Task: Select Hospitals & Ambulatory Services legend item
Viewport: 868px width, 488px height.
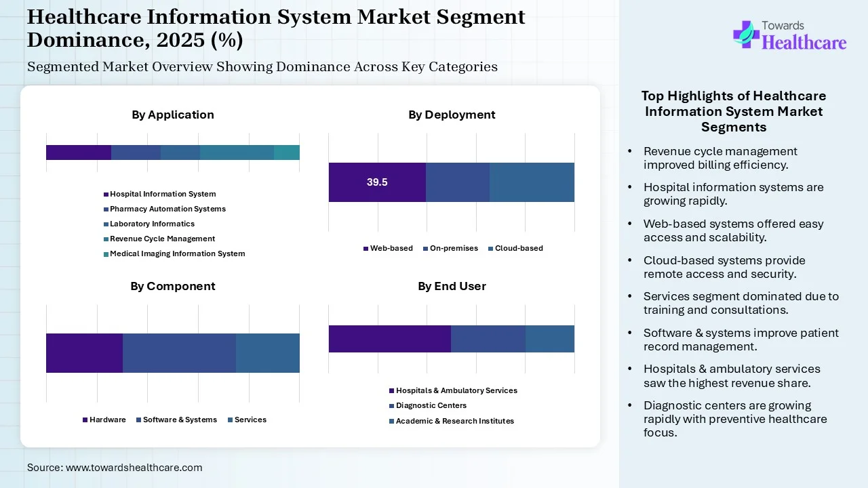Action: 456,390
